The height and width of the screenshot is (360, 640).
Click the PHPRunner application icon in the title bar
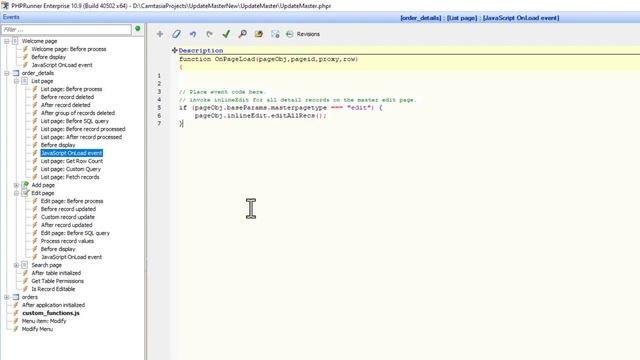pos(5,6)
